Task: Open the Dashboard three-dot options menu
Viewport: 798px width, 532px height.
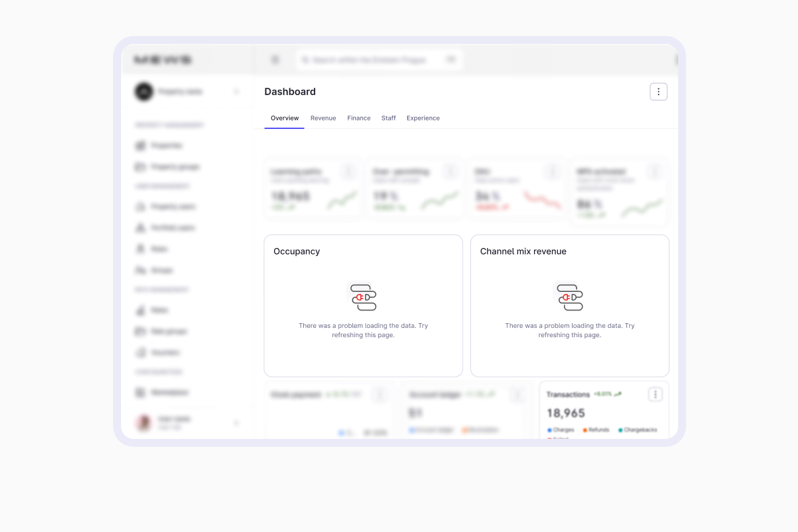Action: [x=658, y=92]
